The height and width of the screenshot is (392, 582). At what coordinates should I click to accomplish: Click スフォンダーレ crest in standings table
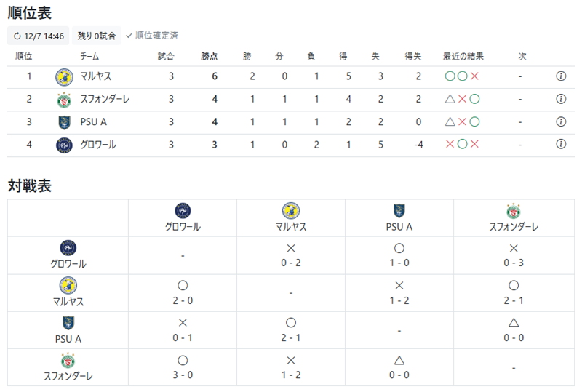click(64, 100)
